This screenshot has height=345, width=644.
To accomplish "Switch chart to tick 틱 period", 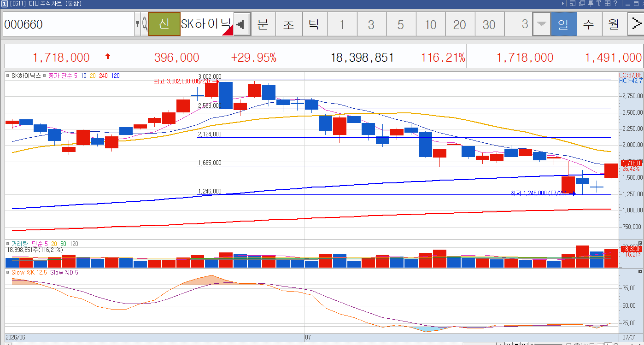I will (x=314, y=24).
